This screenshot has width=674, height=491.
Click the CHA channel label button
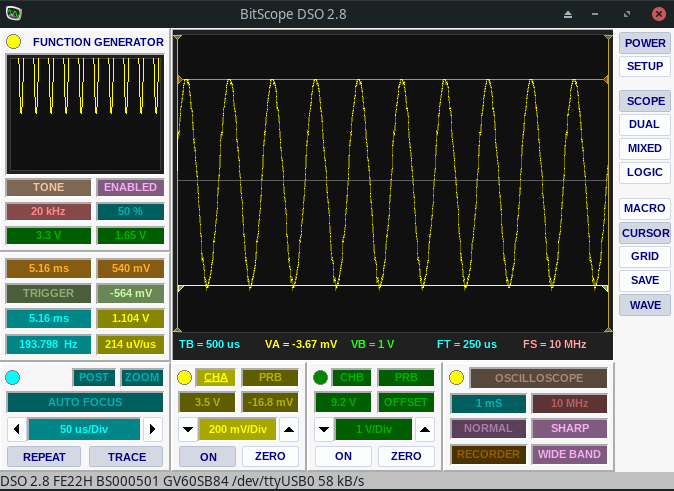pos(216,377)
